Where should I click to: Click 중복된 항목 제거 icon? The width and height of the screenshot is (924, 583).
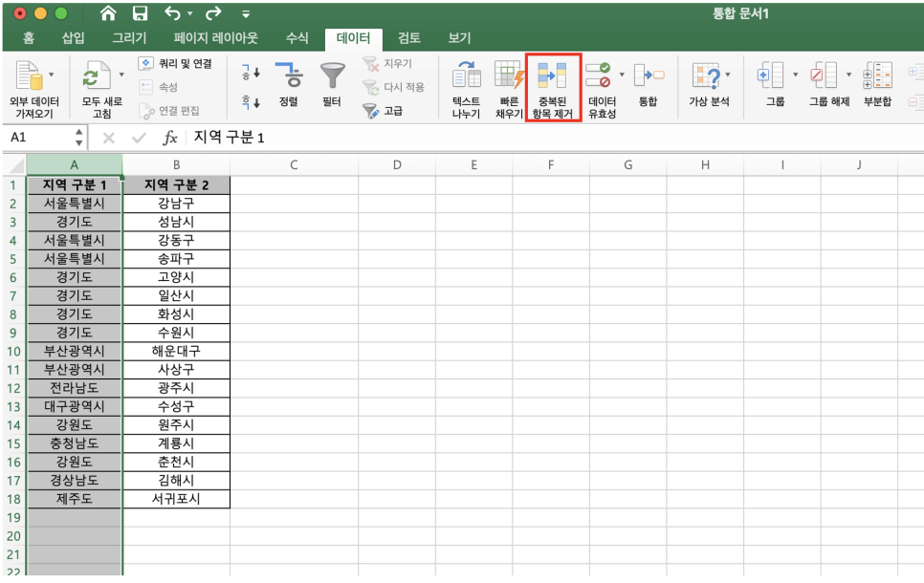point(553,76)
